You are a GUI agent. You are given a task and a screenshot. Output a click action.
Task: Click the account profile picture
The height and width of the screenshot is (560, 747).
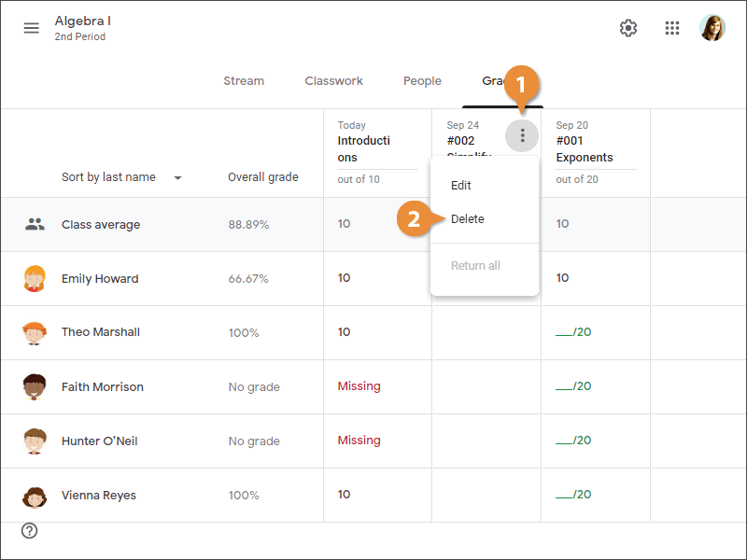(712, 28)
